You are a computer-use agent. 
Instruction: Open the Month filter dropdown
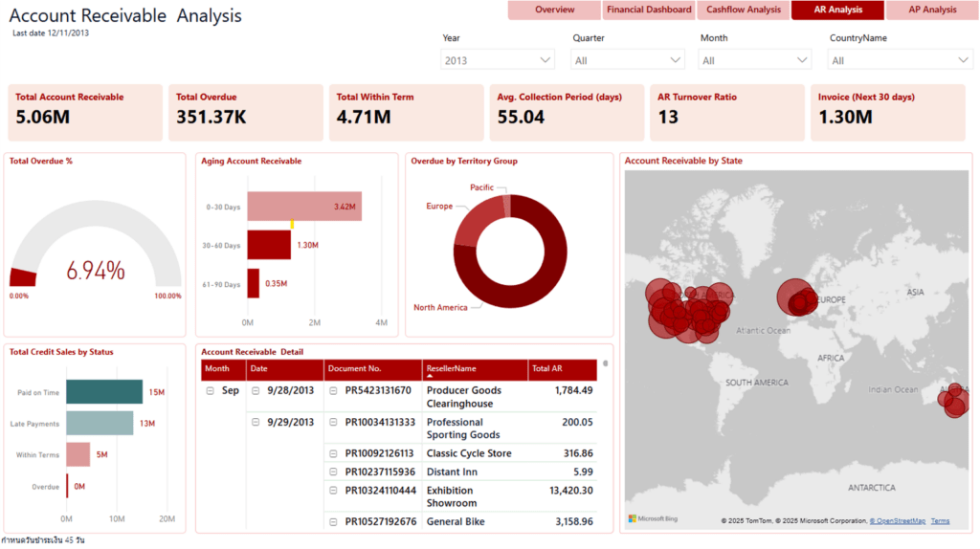[x=755, y=60]
